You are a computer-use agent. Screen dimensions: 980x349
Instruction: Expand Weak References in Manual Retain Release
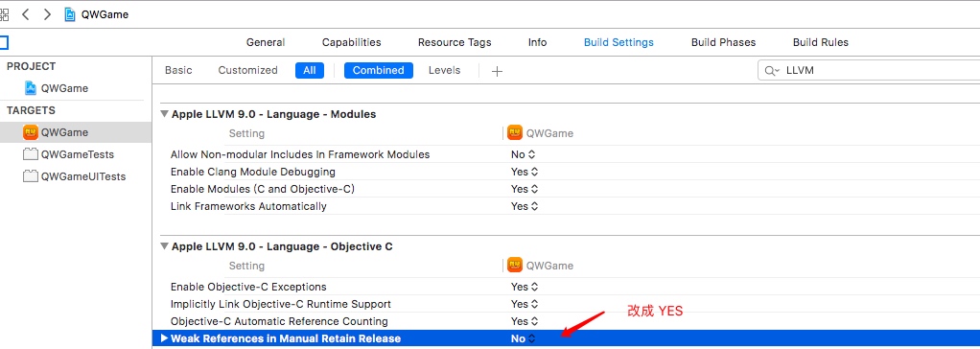pyautogui.click(x=164, y=338)
